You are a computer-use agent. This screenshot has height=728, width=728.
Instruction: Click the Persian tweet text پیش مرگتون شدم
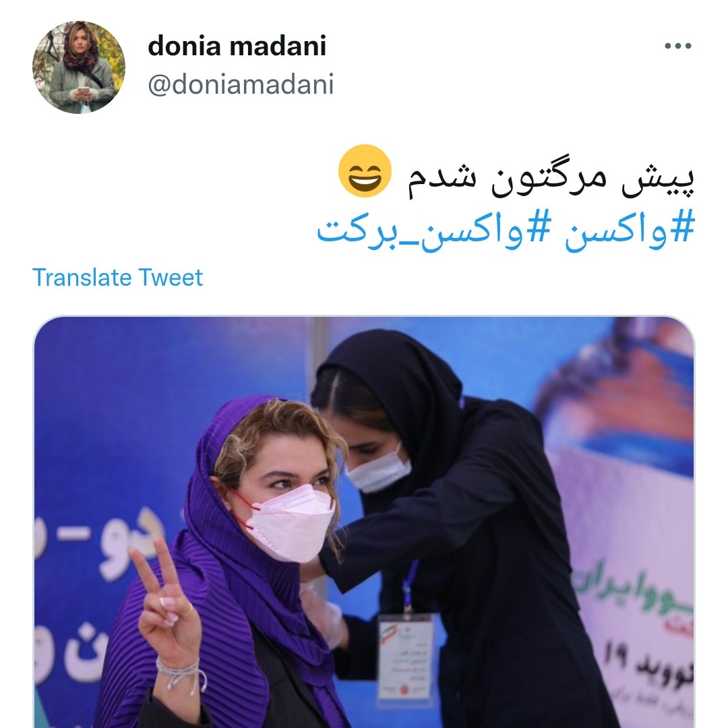click(551, 178)
